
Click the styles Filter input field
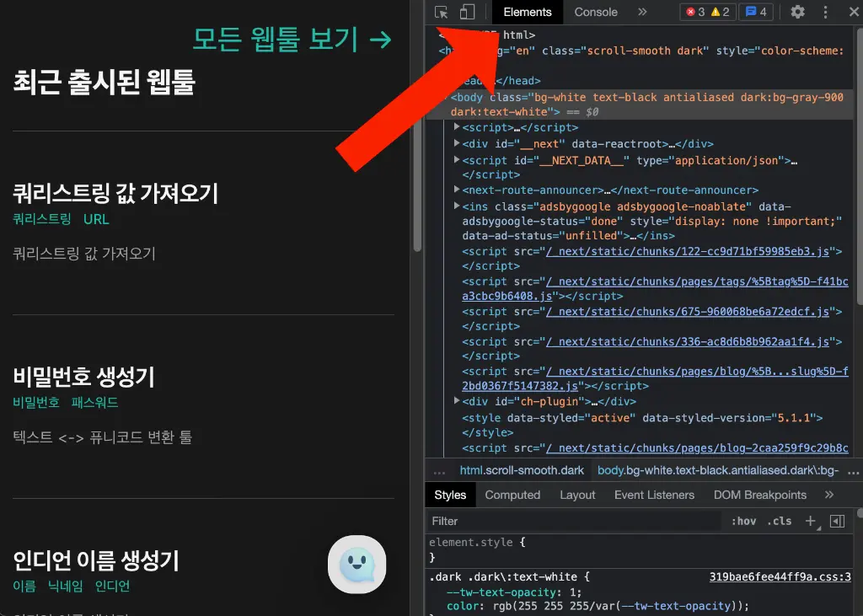click(x=574, y=521)
